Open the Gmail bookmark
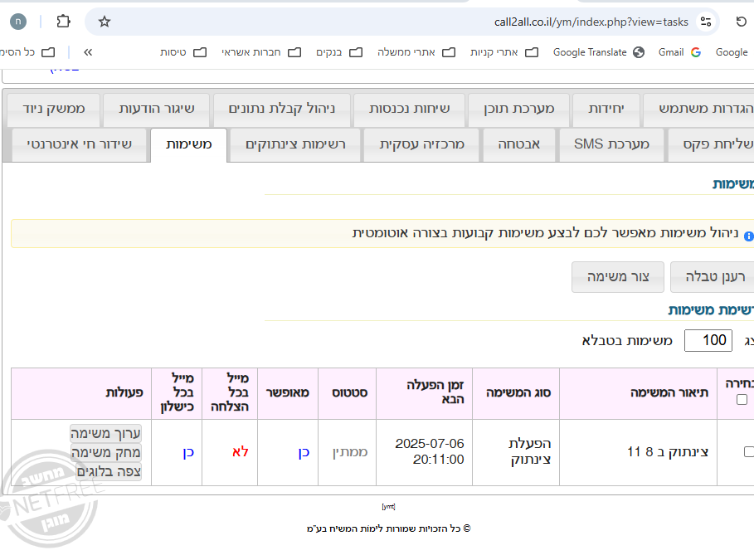The width and height of the screenshot is (754, 560). click(x=679, y=52)
